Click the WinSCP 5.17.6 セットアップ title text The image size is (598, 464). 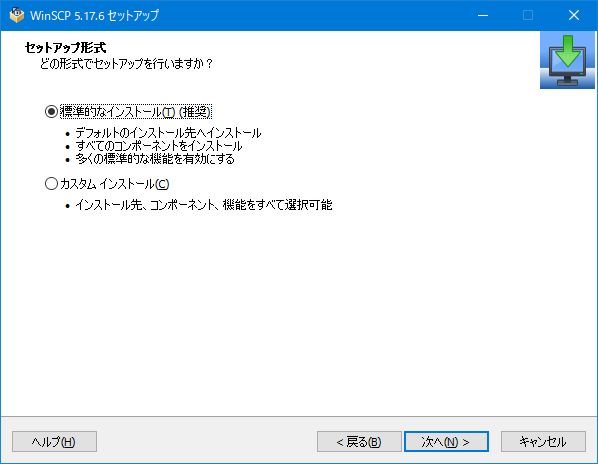[94, 16]
